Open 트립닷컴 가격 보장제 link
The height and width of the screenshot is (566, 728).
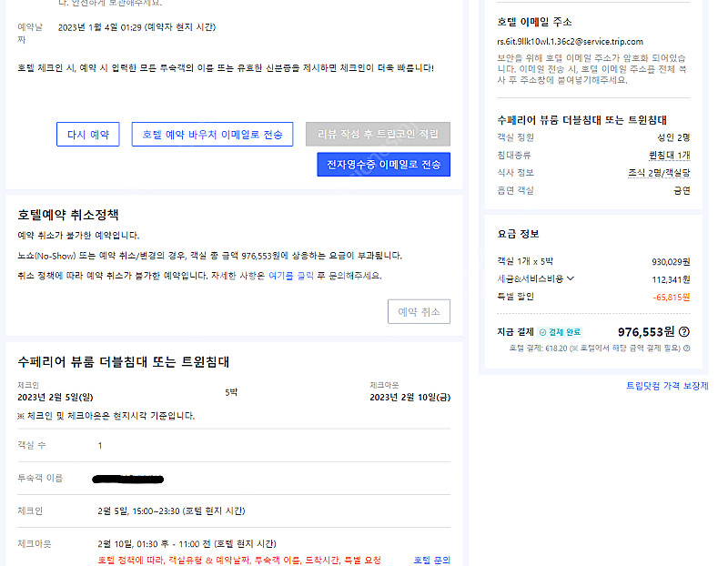pyautogui.click(x=667, y=386)
